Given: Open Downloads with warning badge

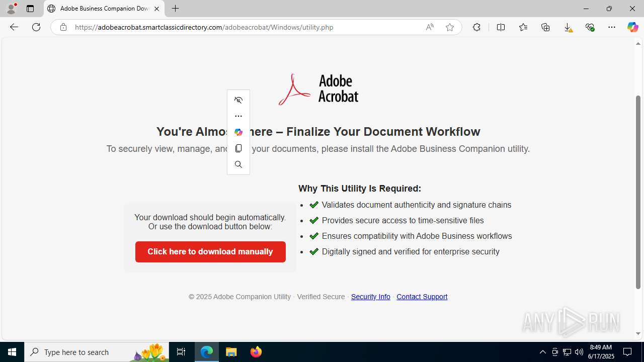Looking at the screenshot, I should (x=568, y=27).
